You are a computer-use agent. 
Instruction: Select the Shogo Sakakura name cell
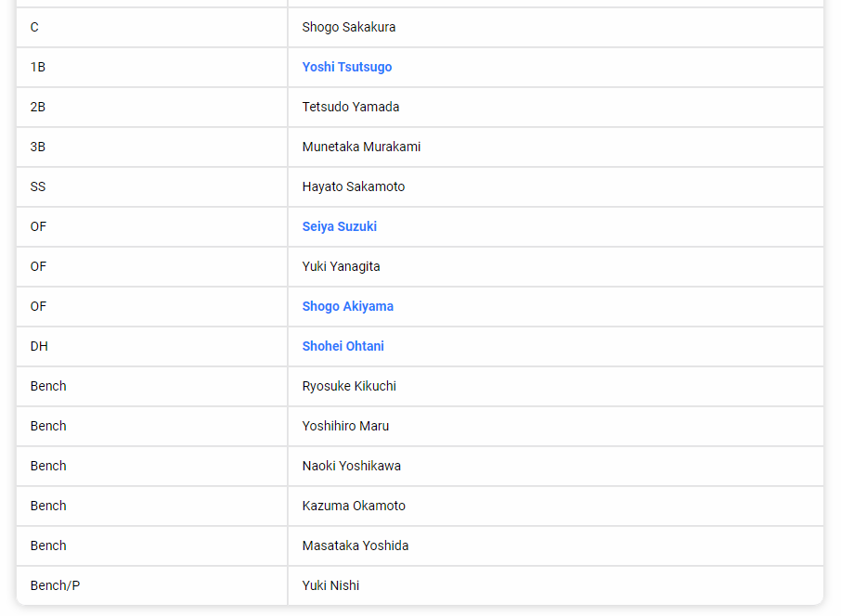tap(348, 27)
